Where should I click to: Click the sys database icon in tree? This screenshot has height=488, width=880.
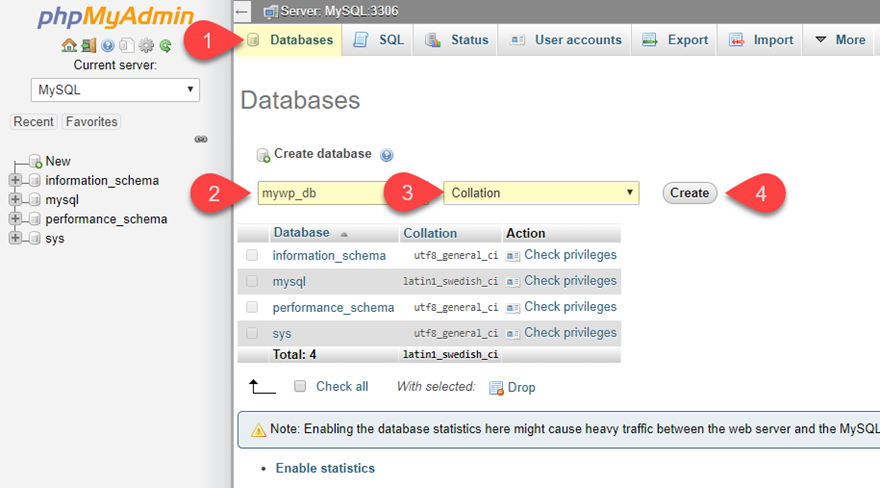[35, 238]
